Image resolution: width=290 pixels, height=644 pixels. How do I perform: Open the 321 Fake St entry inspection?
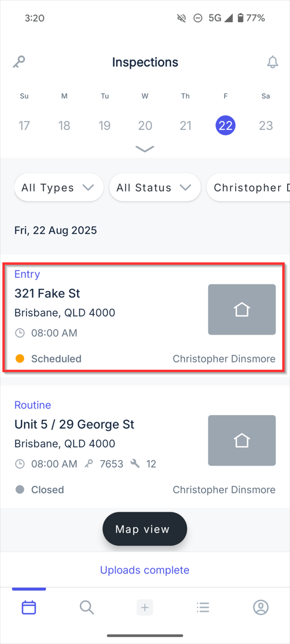click(x=144, y=317)
